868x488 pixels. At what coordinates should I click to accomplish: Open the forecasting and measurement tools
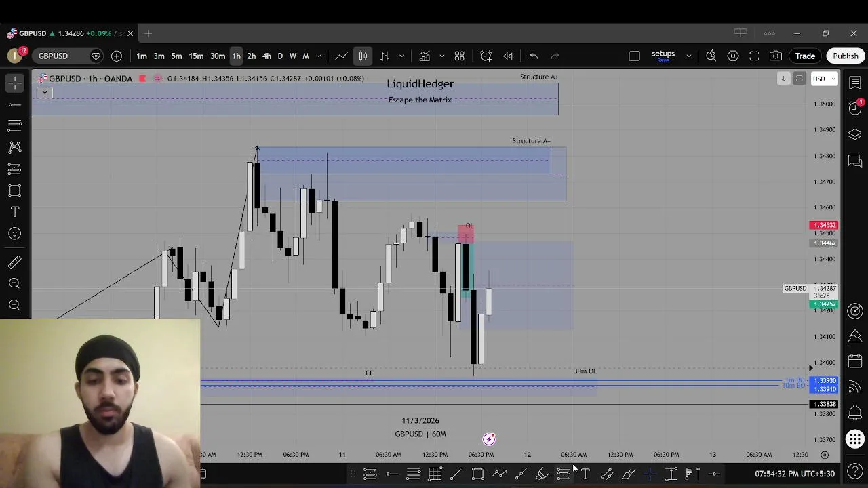[x=15, y=169]
